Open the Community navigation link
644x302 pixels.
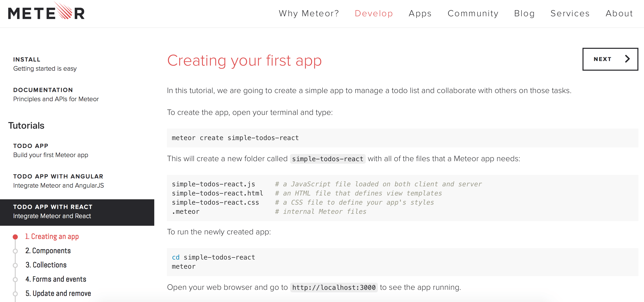[x=473, y=13]
